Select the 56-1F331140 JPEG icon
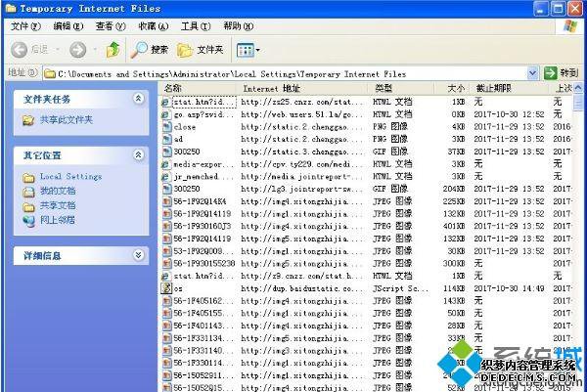 click(166, 351)
